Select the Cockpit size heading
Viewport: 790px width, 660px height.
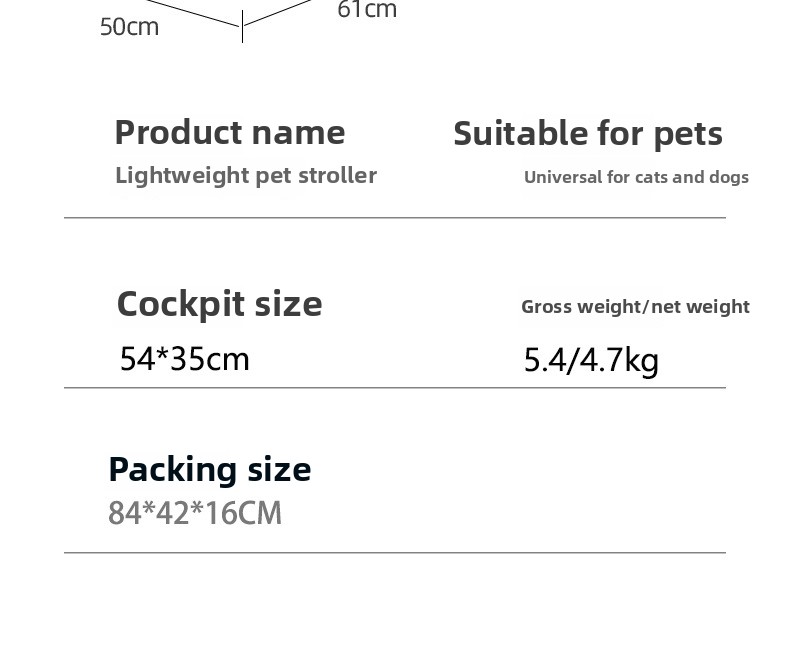tap(219, 303)
